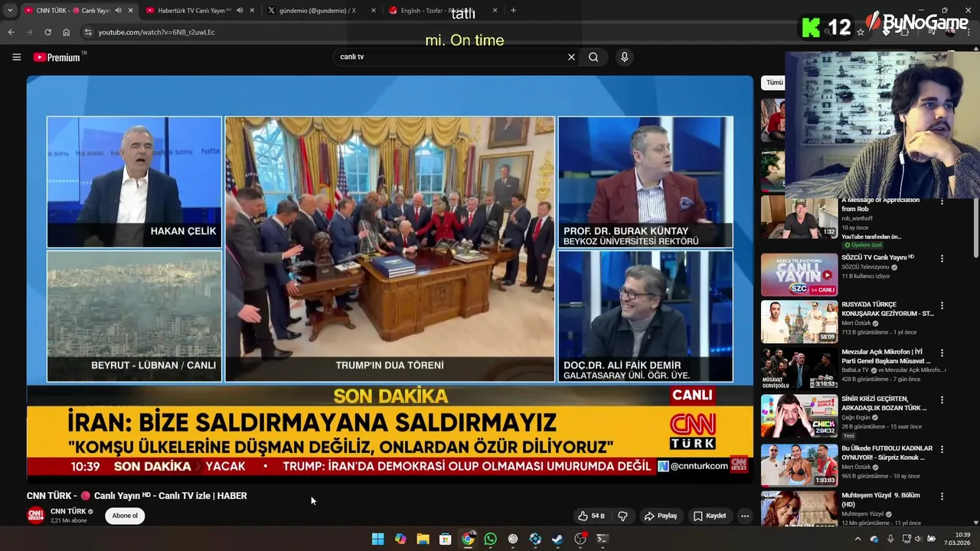Open SÖZCÜ TV Canlı Yayını thumbnail
The image size is (980, 551).
799,274
